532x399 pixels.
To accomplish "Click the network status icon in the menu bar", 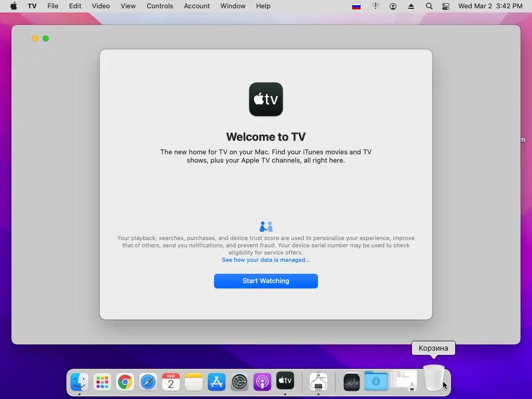I will [375, 6].
